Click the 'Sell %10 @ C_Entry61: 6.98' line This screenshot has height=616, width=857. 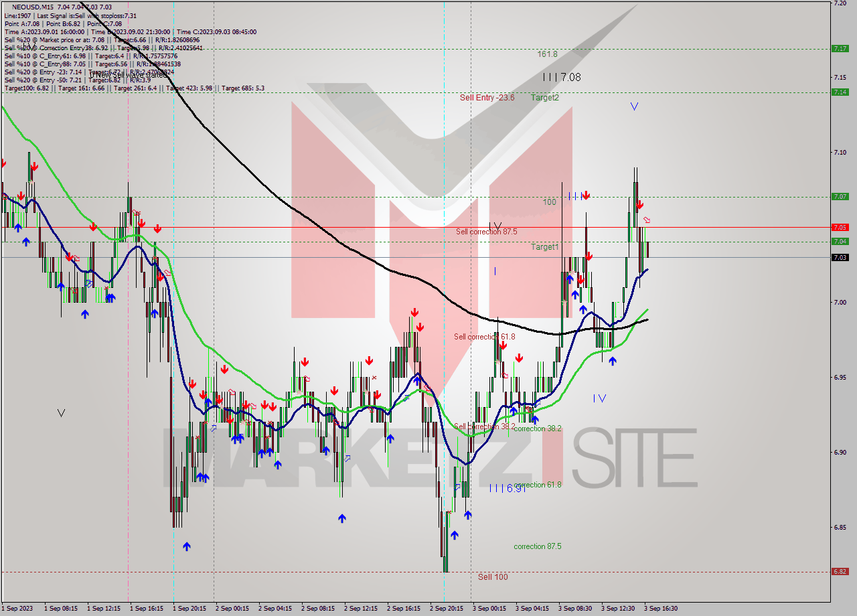[45, 56]
